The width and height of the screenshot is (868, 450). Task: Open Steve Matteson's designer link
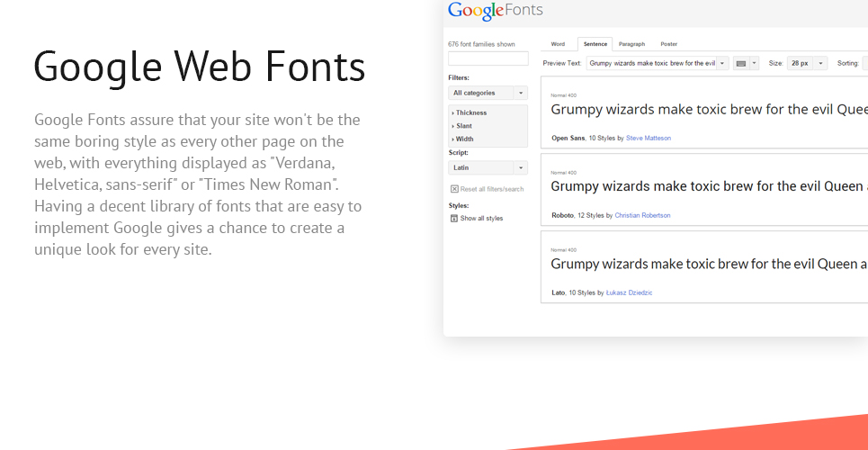[x=649, y=138]
